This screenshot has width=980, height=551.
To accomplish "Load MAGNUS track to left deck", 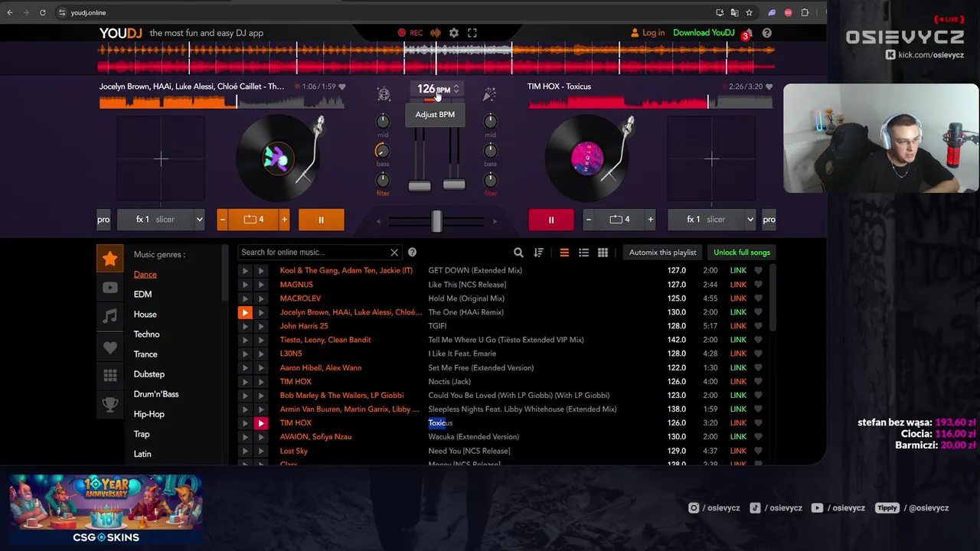I will point(245,285).
